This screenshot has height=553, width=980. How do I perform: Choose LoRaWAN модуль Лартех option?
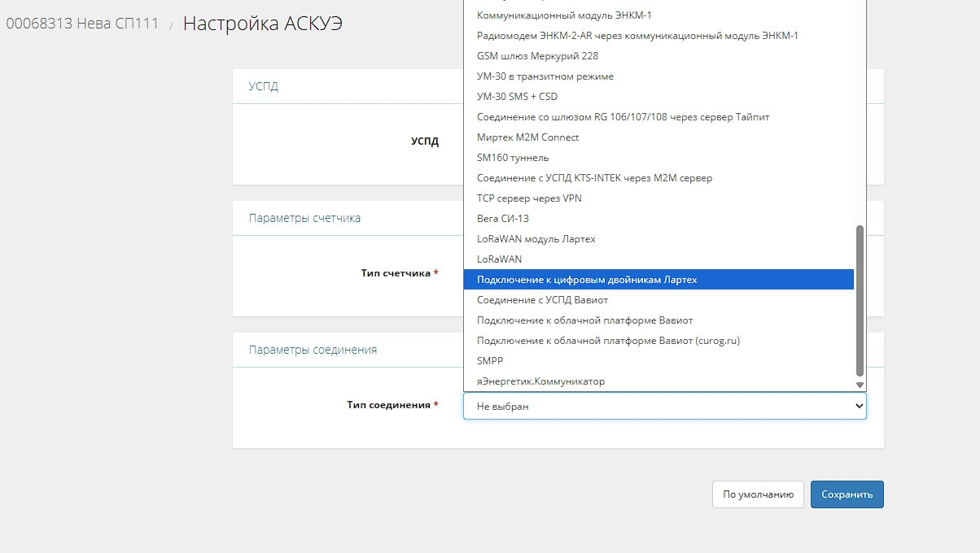click(x=535, y=238)
